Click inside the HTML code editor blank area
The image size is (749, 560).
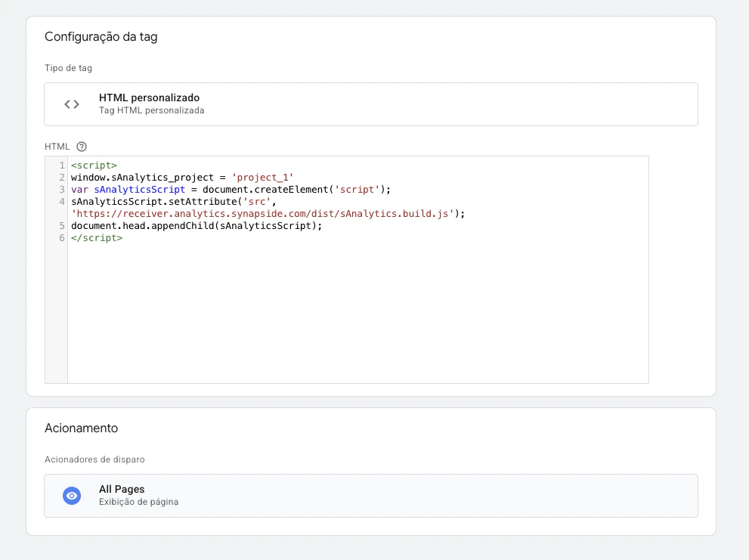[x=358, y=313]
